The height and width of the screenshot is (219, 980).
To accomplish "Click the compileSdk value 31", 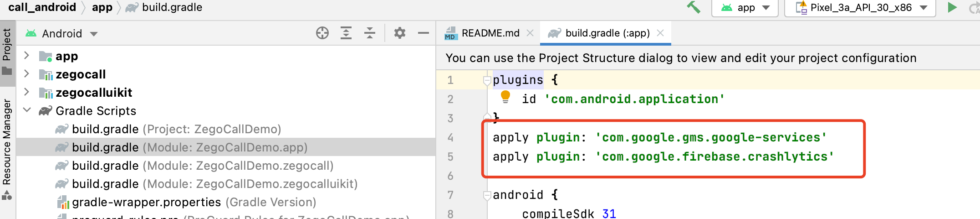I will tap(609, 214).
